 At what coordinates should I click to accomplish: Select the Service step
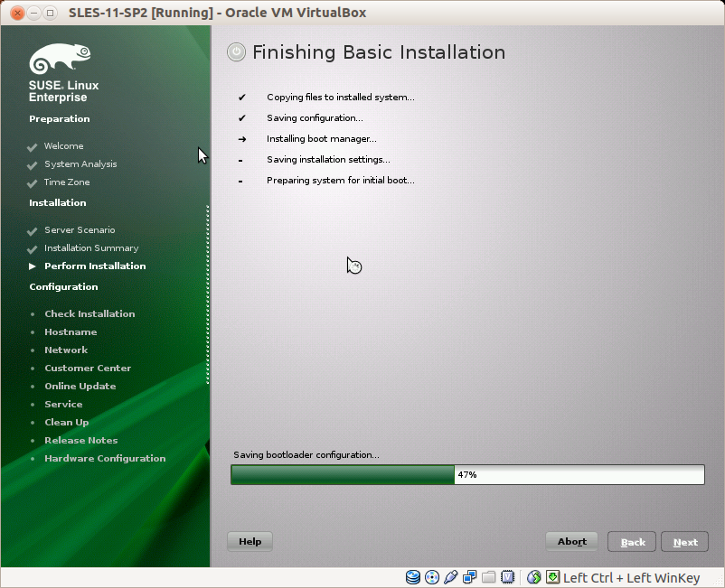(63, 404)
